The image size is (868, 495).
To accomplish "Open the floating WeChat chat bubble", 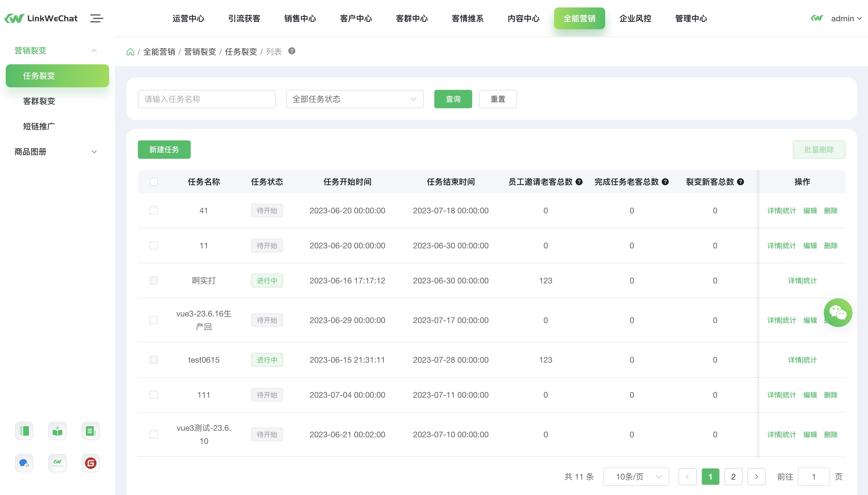I will [x=838, y=313].
